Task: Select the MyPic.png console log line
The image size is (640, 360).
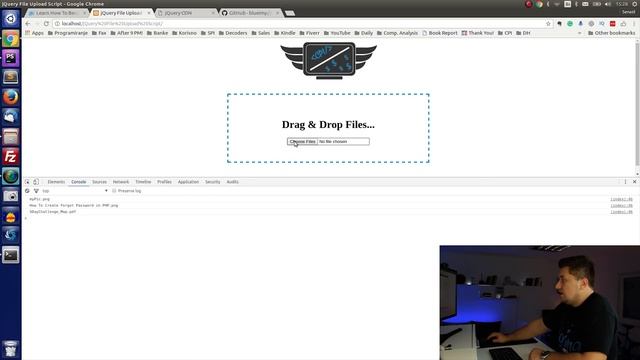Action: tap(39, 199)
